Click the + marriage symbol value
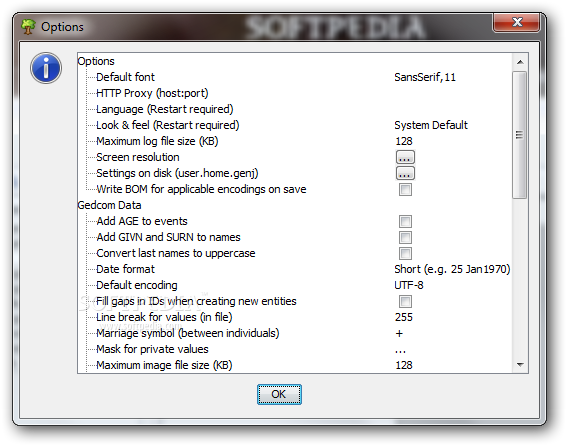 [399, 333]
